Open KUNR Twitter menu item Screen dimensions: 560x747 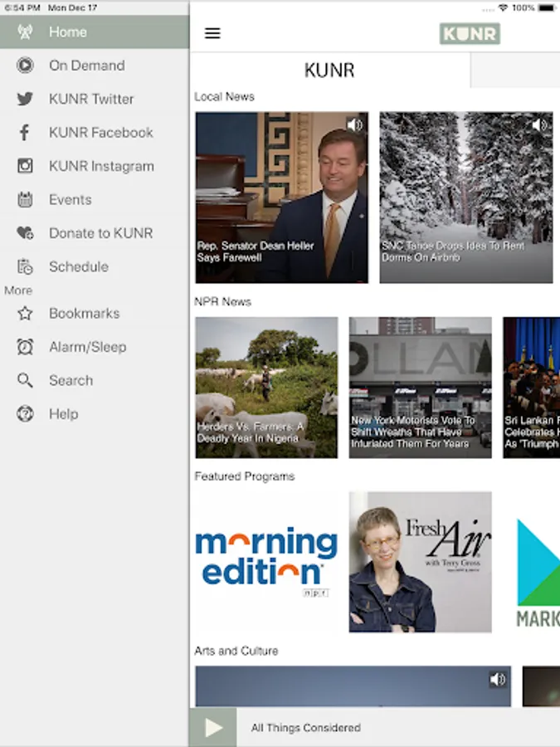(x=95, y=99)
